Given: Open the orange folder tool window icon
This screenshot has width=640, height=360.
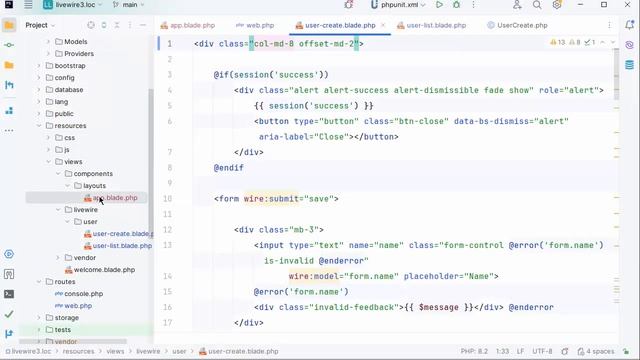Looking at the screenshot, I should 9,65.
